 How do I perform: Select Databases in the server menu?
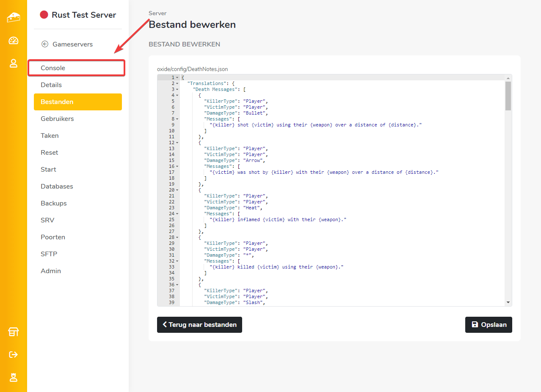click(57, 186)
